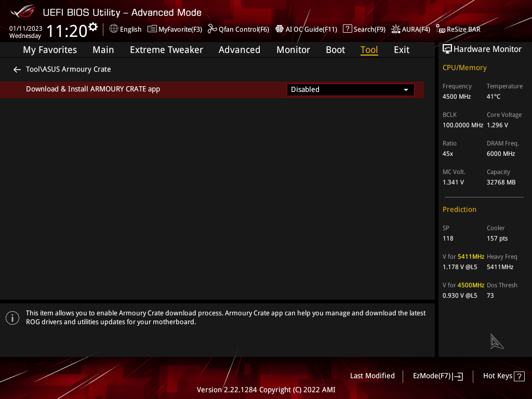Click the CPU/Memory section heading
Viewport: 532px width, 399px height.
click(464, 68)
